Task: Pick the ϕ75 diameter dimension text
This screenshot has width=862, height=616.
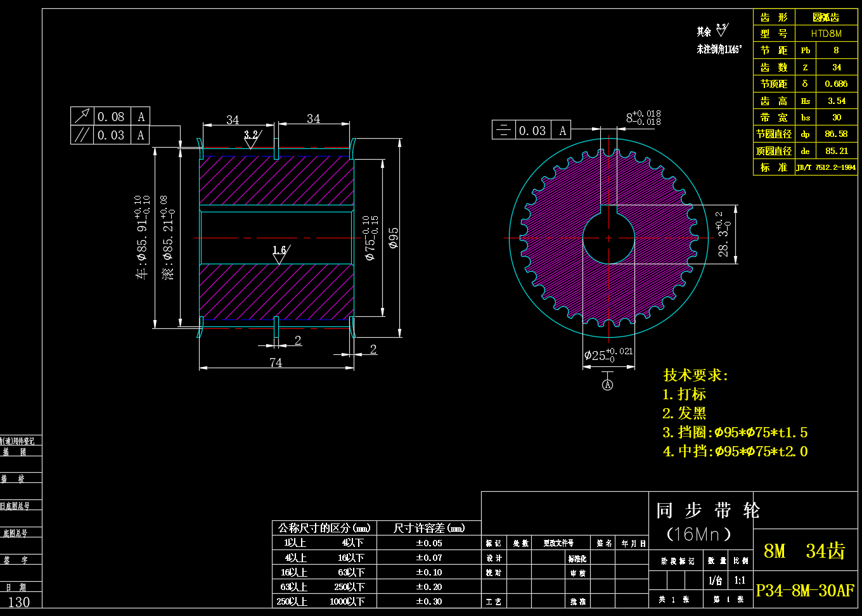Action: click(x=371, y=238)
